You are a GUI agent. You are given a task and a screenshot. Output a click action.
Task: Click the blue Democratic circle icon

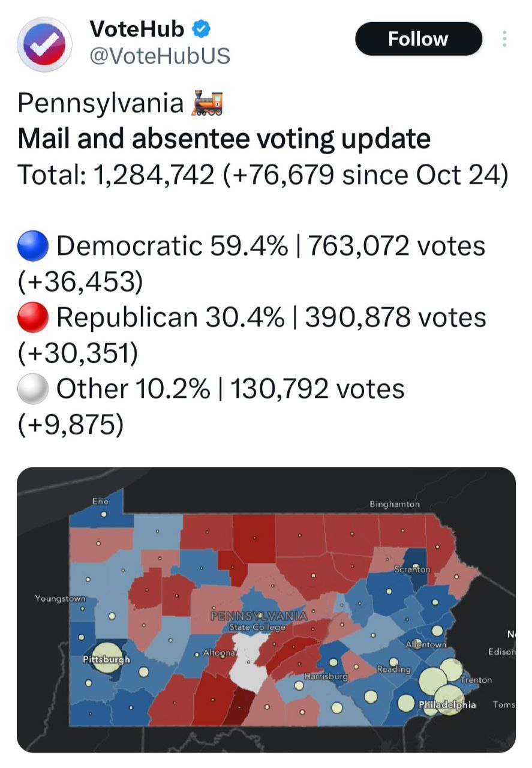pyautogui.click(x=33, y=247)
